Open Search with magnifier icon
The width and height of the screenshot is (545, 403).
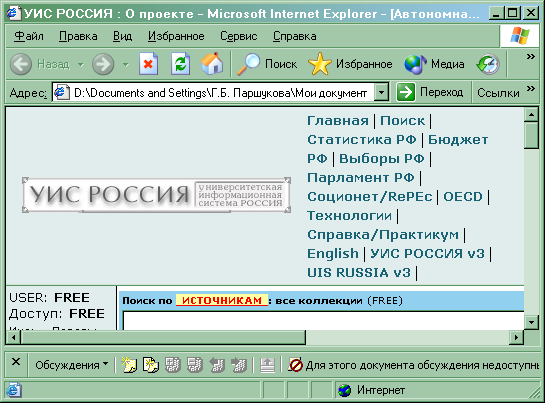(248, 64)
